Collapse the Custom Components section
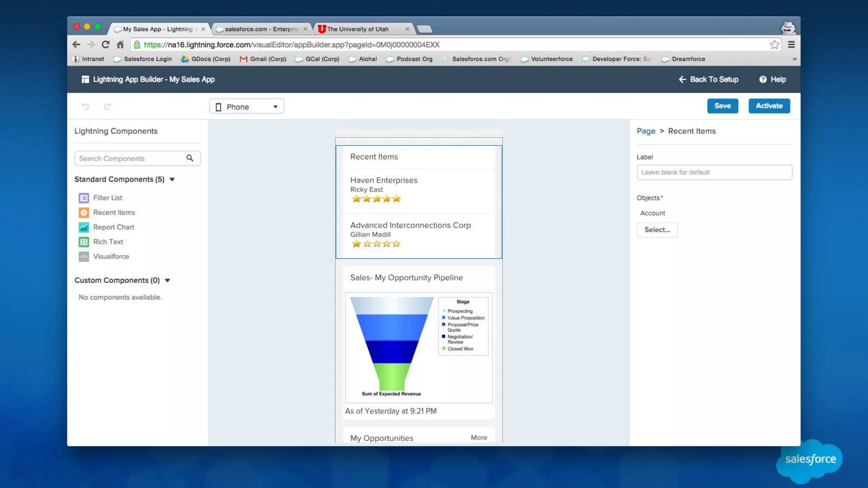868x488 pixels. tap(167, 280)
